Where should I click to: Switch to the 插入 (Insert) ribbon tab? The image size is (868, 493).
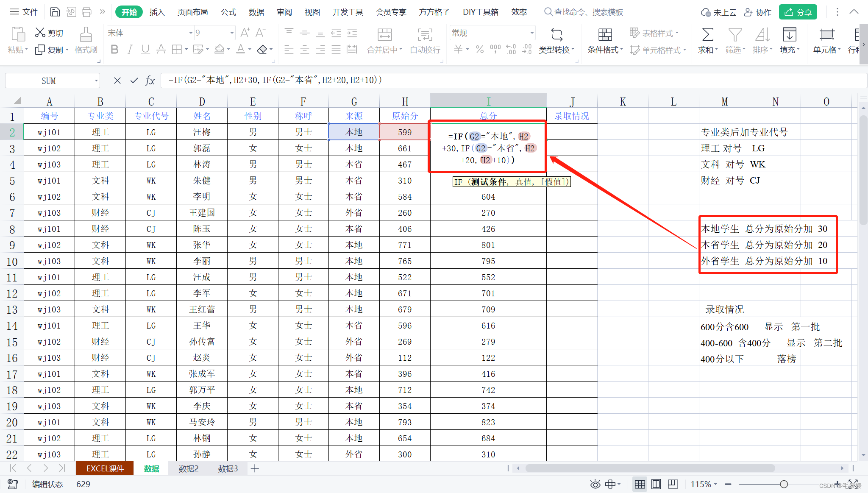(x=157, y=12)
